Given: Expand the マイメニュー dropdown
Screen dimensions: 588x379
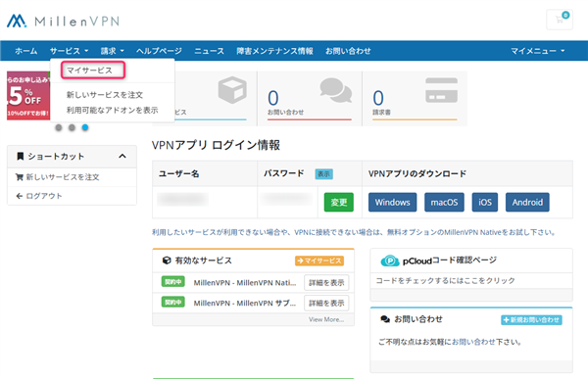Looking at the screenshot, I should [537, 51].
